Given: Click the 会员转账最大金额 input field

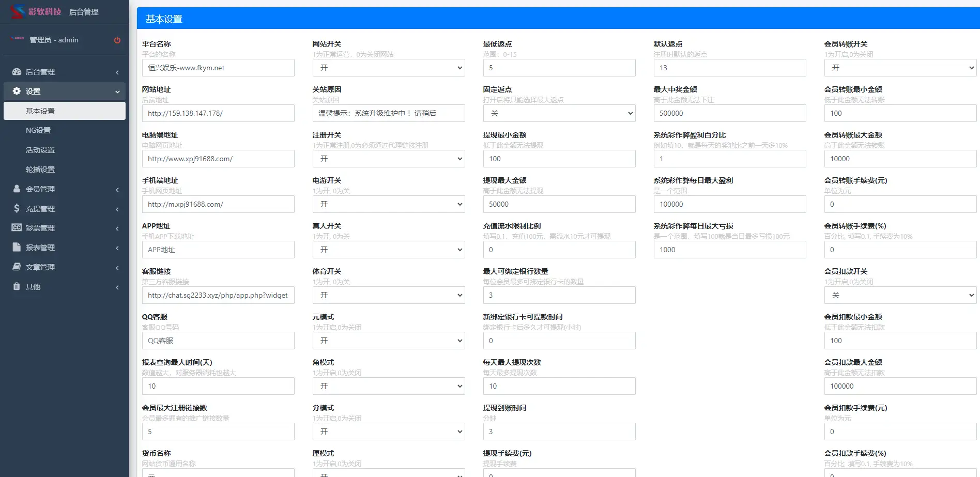Looking at the screenshot, I should click(900, 159).
